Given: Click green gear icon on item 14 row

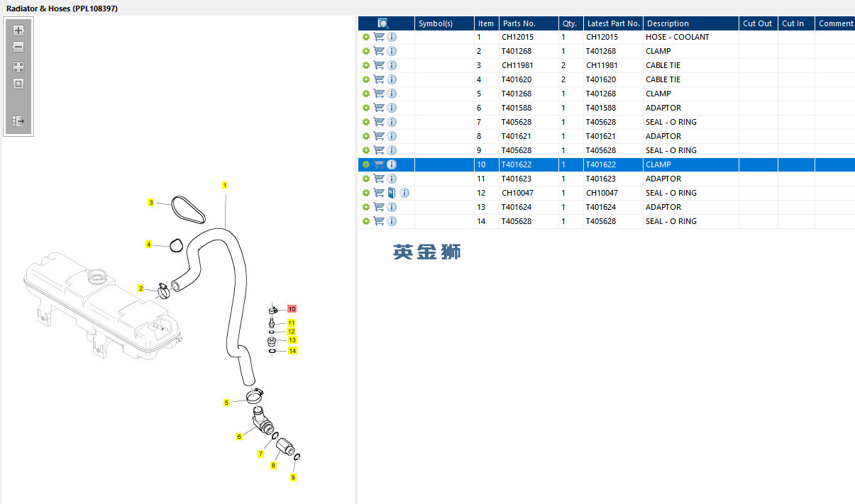Looking at the screenshot, I should 366,221.
